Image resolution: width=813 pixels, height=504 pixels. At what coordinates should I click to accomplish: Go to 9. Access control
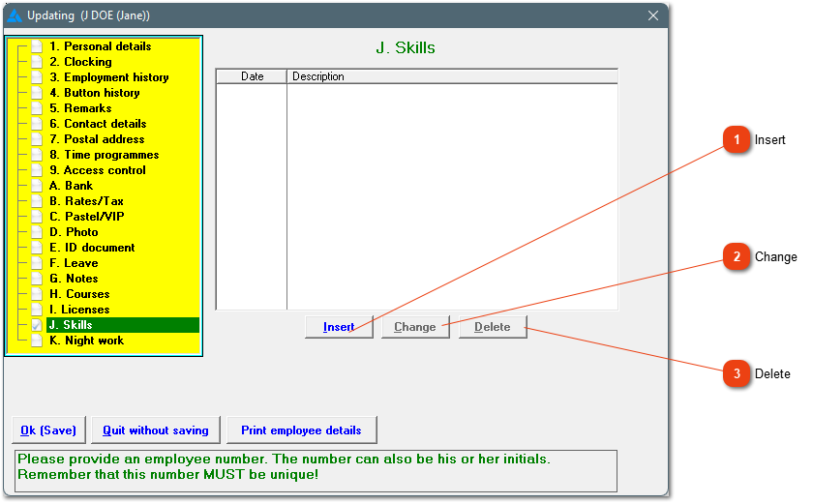tap(98, 170)
